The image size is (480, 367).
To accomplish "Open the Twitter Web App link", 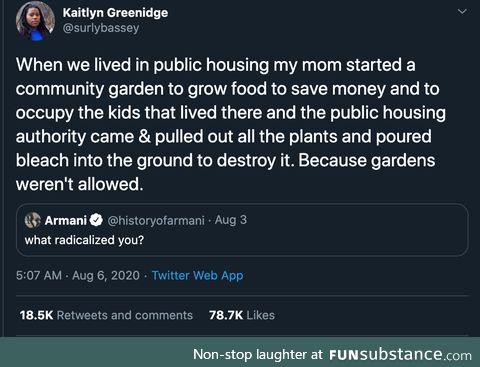I will [197, 276].
